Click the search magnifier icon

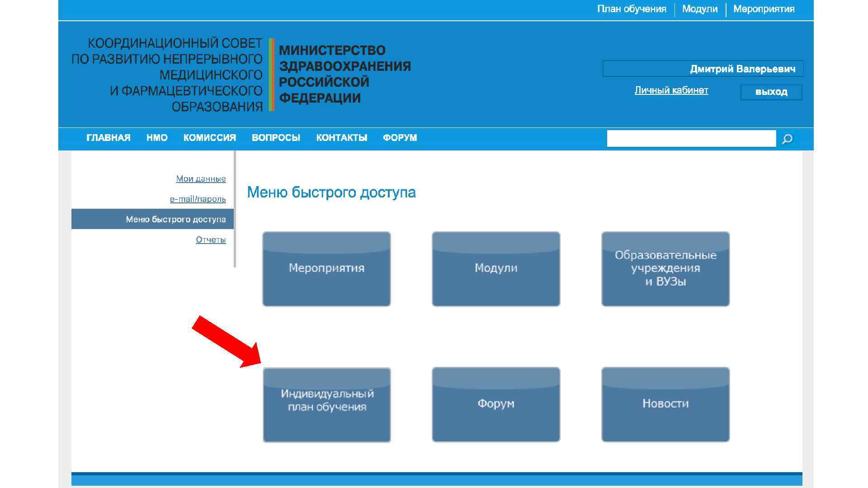click(x=787, y=139)
